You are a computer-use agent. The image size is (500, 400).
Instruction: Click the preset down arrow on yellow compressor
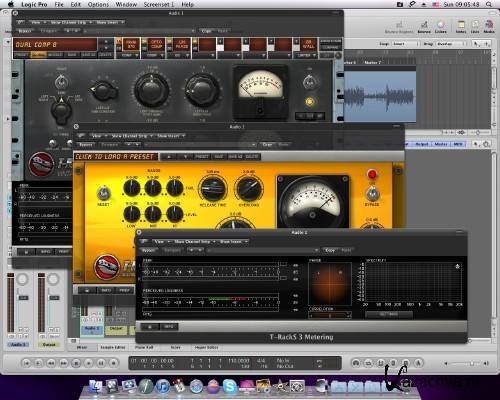185,156
